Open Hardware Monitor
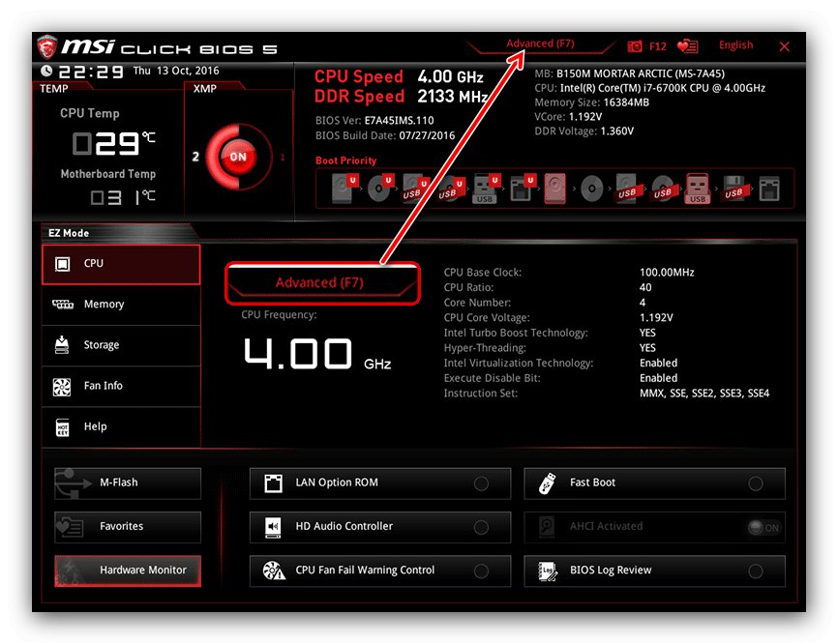This screenshot has width=838, height=644. (128, 571)
